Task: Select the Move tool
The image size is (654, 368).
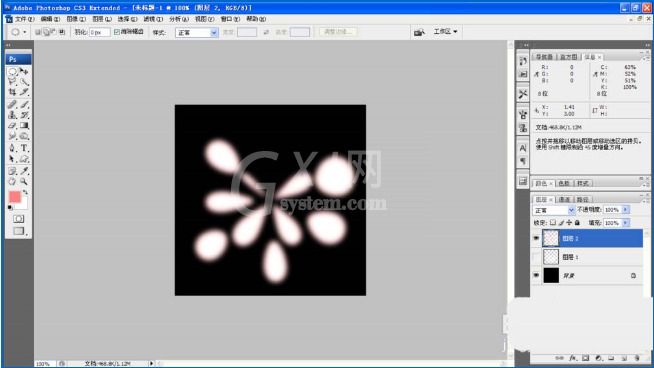Action: (x=24, y=71)
